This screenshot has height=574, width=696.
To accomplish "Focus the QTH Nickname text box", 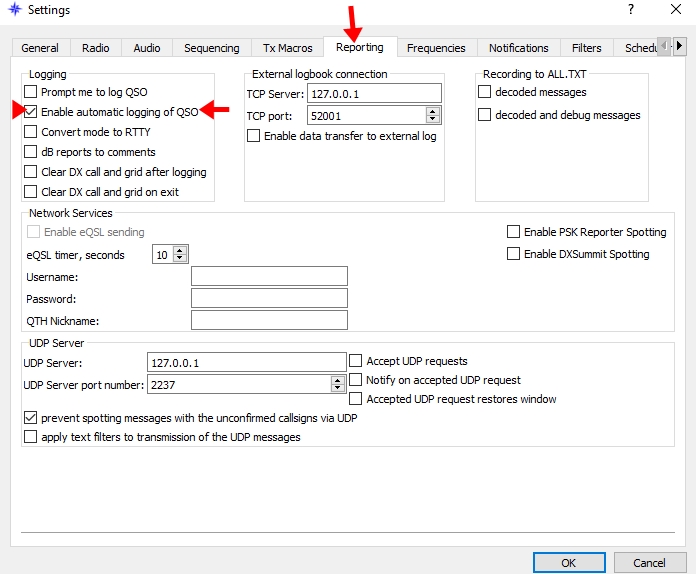I will tap(269, 320).
